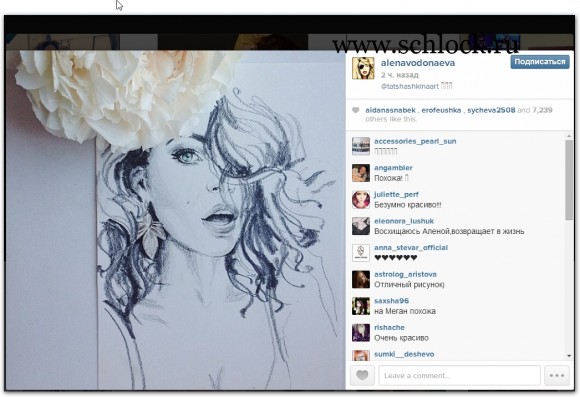580x397 pixels.
Task: Open the @tatshashkinaart mention link
Action: click(409, 86)
